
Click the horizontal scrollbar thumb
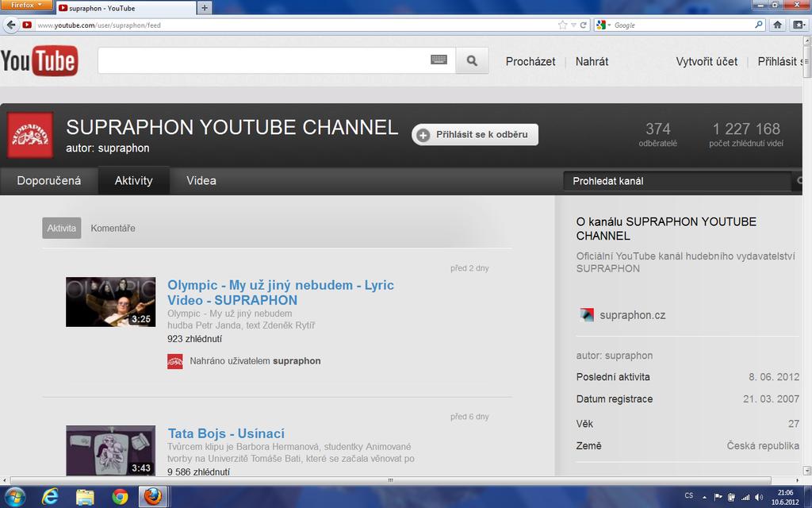(x=390, y=480)
